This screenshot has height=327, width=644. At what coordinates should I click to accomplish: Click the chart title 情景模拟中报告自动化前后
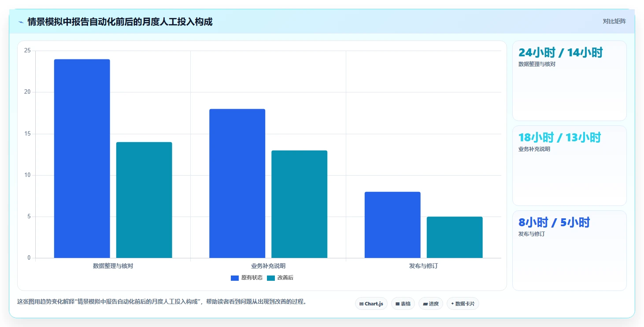tap(120, 22)
